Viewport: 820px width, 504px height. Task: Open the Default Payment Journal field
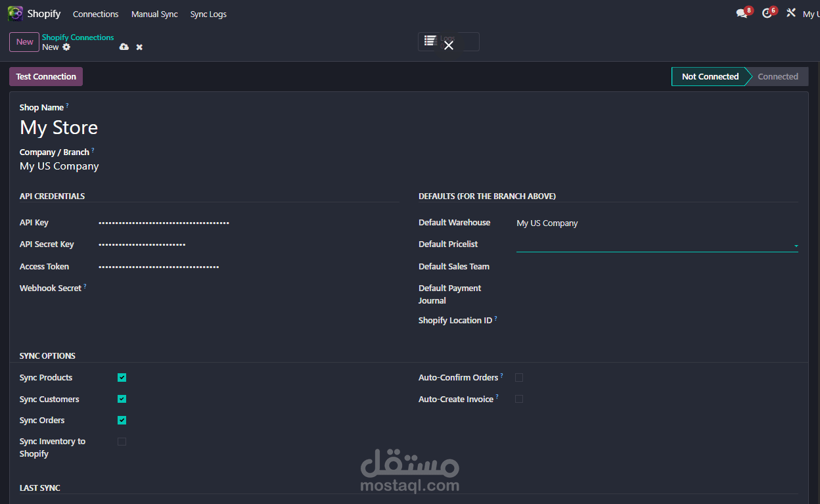tap(657, 288)
